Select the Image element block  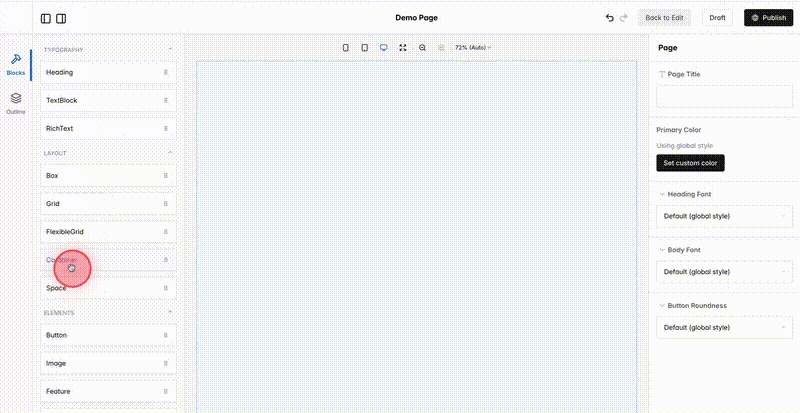[109, 363]
